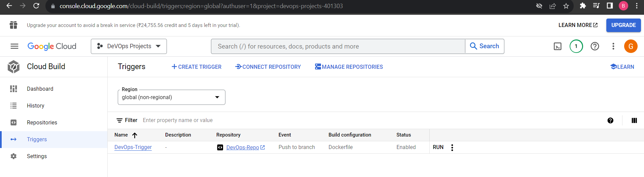Open Chrome profile avatar B
This screenshot has height=177, width=644.
pyautogui.click(x=623, y=6)
